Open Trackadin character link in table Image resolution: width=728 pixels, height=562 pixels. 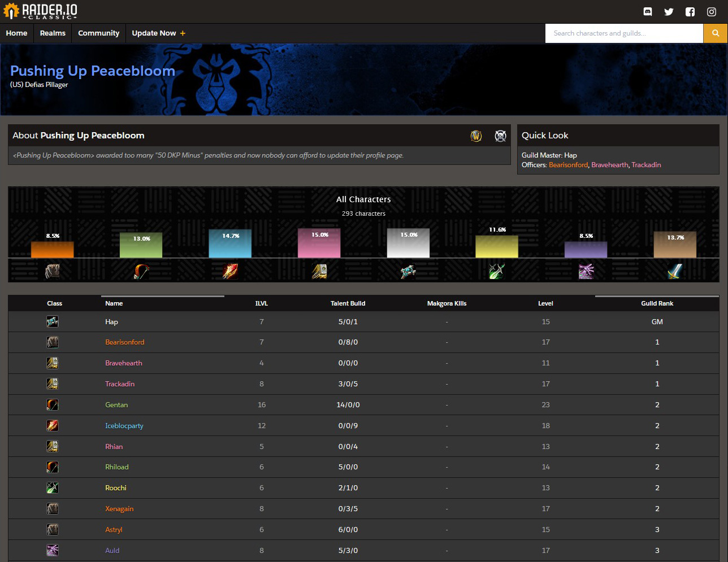click(x=120, y=384)
